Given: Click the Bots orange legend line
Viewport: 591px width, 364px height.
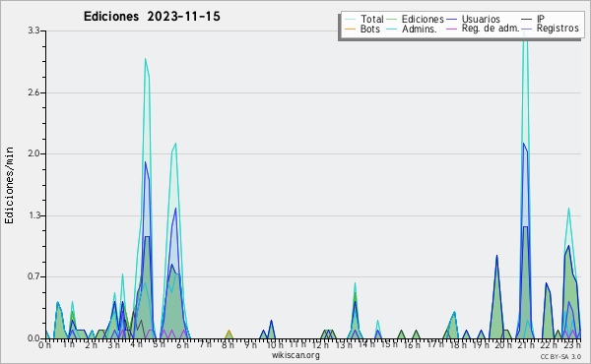Looking at the screenshot, I should [350, 29].
